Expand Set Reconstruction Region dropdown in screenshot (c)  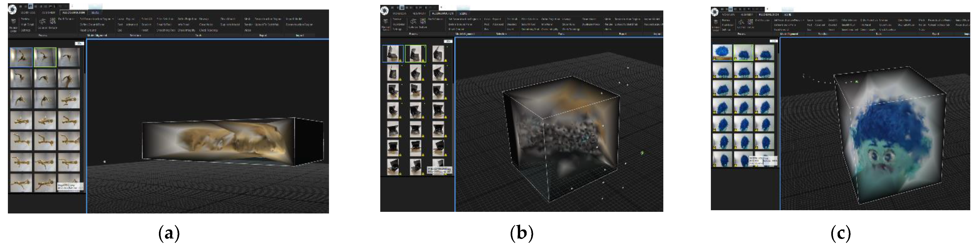point(804,20)
